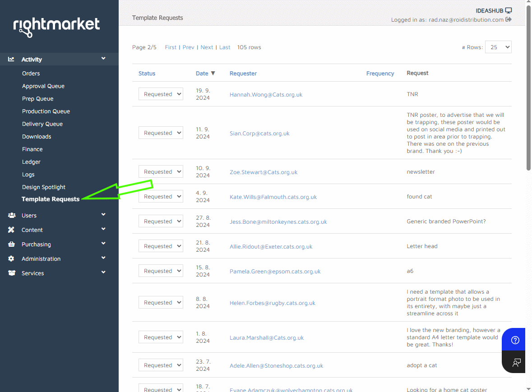Image resolution: width=532 pixels, height=392 pixels.
Task: Open Pamela.Green@epsom.cats.org.uk requester link
Action: [275, 271]
